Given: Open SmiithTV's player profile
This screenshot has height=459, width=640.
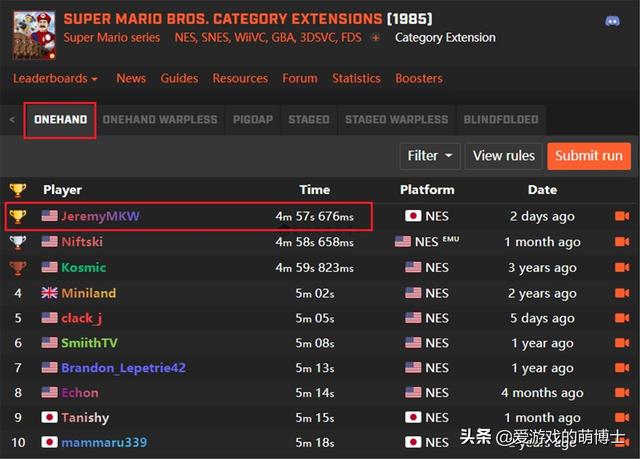Looking at the screenshot, I should [89, 343].
